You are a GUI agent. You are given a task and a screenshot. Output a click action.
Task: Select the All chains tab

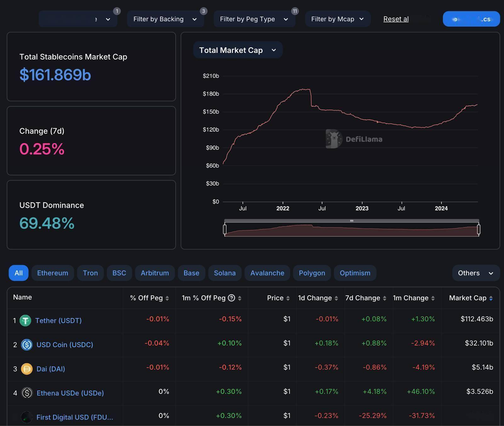[19, 273]
